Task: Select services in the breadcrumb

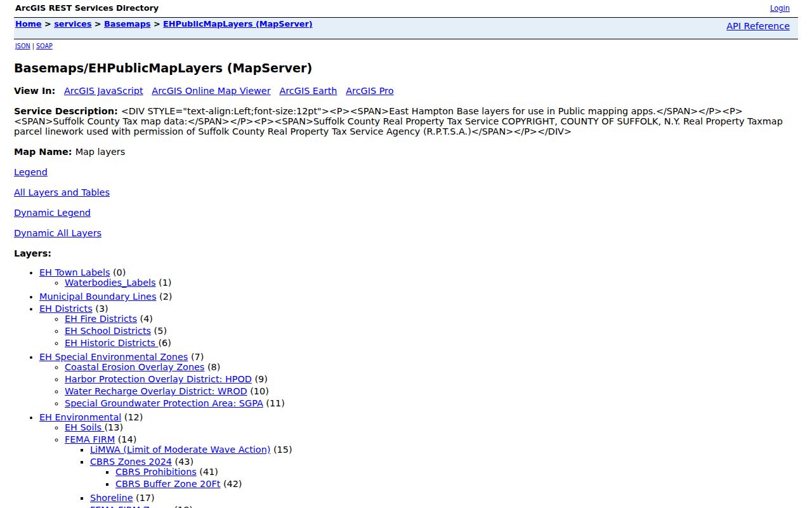Action: click(x=73, y=24)
